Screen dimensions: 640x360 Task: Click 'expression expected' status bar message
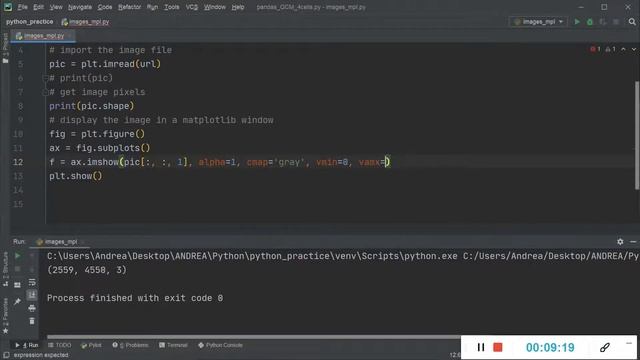click(41, 355)
